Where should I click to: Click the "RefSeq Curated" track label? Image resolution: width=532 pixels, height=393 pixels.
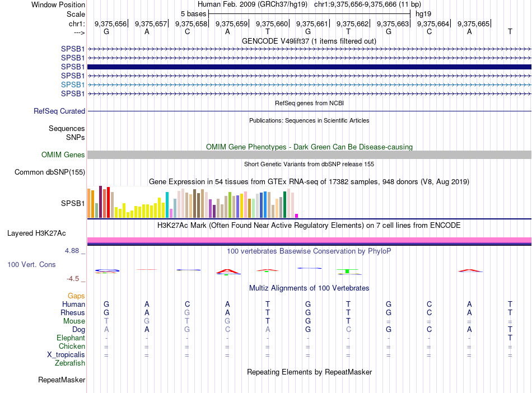click(59, 111)
